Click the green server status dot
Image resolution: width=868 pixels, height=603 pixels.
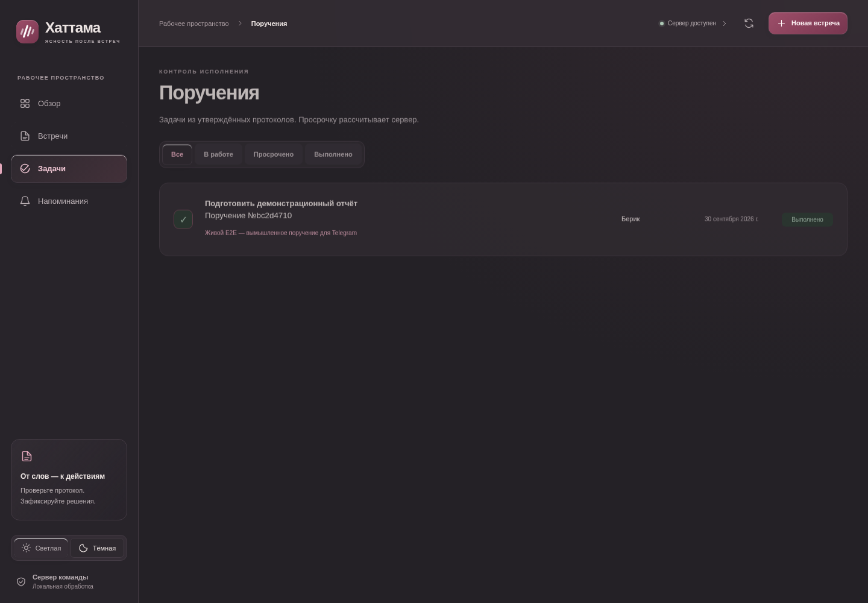(662, 24)
